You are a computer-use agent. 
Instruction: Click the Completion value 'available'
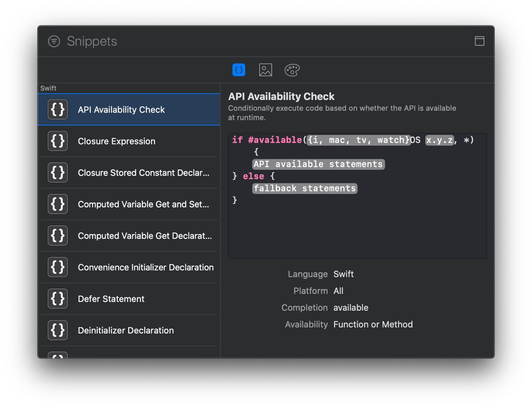click(x=351, y=308)
